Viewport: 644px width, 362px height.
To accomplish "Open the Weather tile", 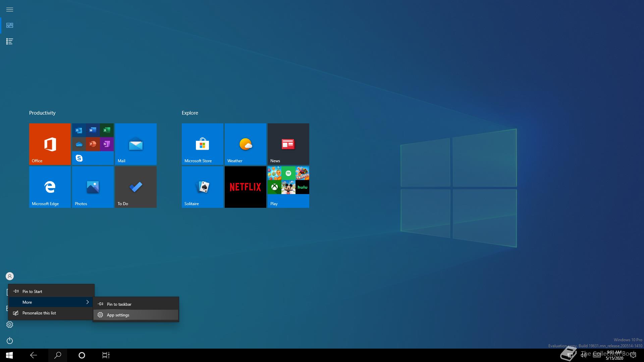I will coord(245,144).
